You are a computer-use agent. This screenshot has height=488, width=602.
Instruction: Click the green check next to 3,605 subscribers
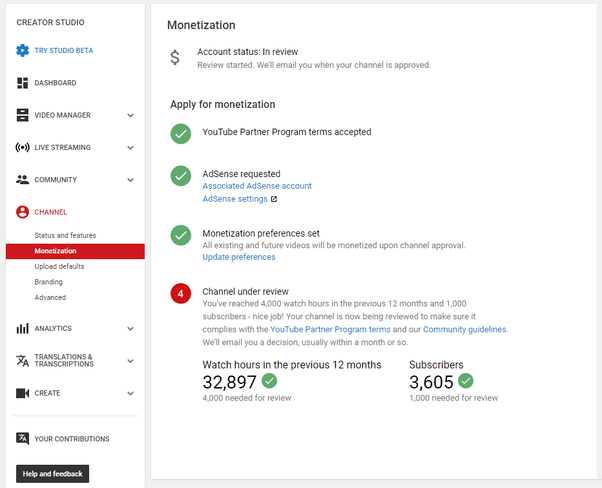click(466, 380)
